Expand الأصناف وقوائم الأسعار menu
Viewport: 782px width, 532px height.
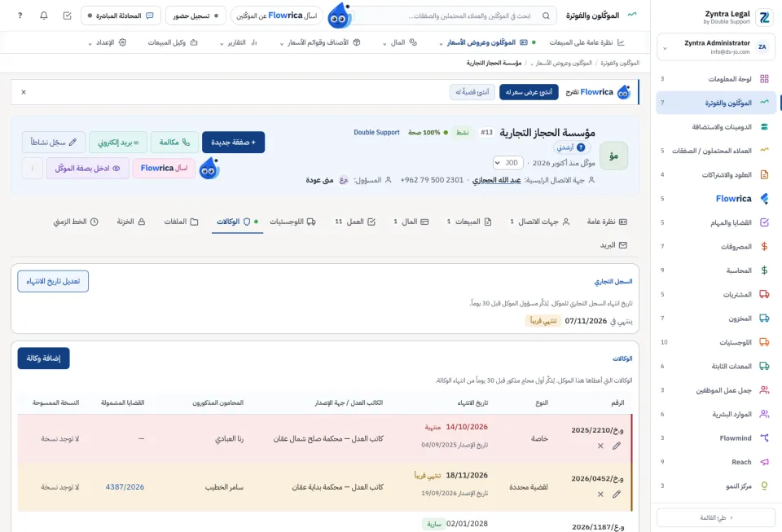(319, 42)
